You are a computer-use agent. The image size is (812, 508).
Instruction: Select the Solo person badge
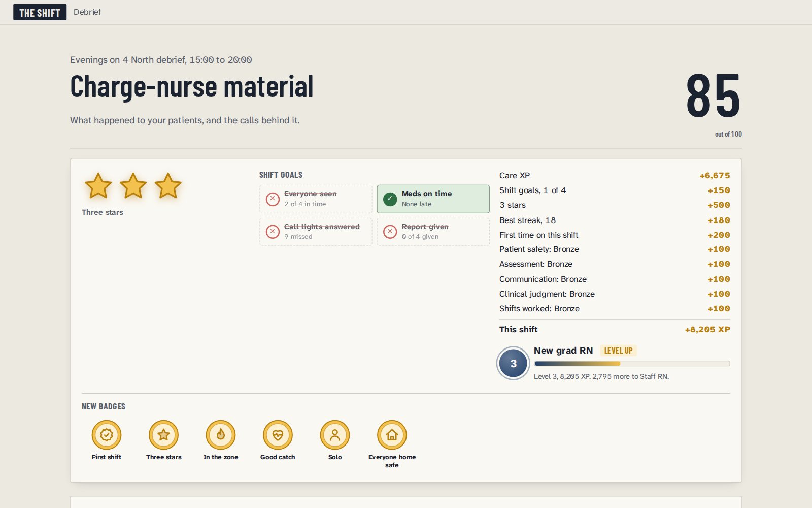[x=335, y=435]
